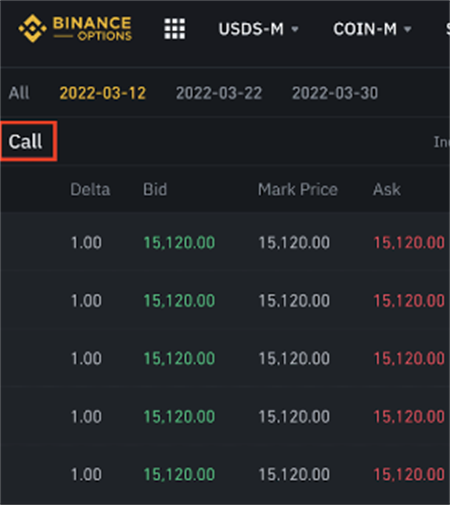Click the third row green bid 15,120.00
The width and height of the screenshot is (450, 505).
click(x=179, y=359)
